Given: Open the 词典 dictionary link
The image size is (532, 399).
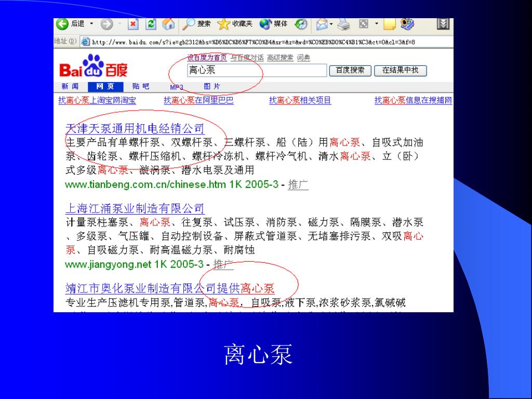Looking at the screenshot, I should tap(303, 58).
